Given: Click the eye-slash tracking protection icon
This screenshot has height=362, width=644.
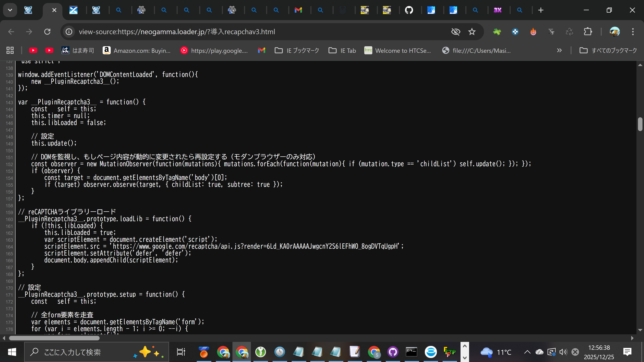Looking at the screenshot, I should coord(455,32).
